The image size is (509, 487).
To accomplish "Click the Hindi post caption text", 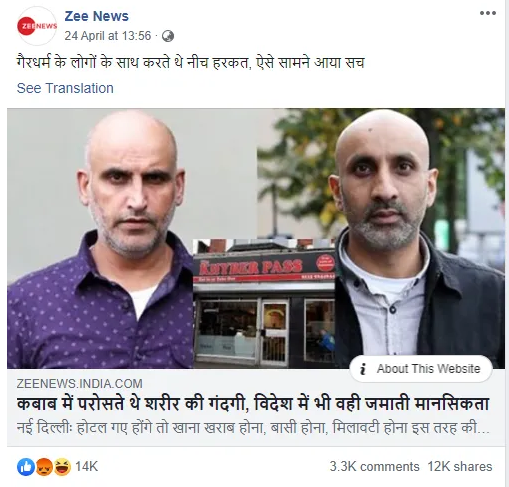I will point(191,63).
